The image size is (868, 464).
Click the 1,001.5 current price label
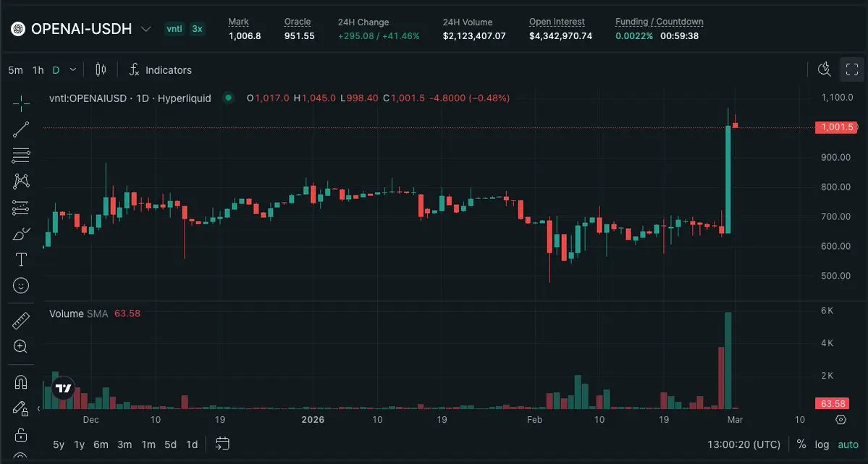pos(836,127)
